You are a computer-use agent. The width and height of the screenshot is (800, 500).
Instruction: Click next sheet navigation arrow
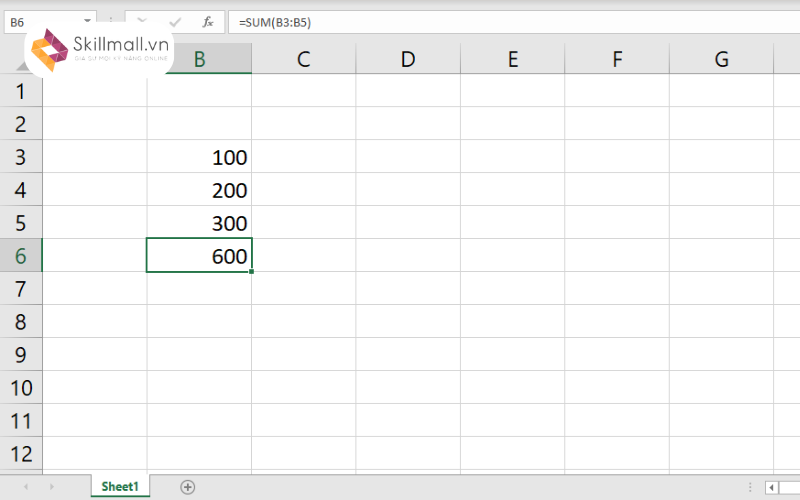pos(52,487)
